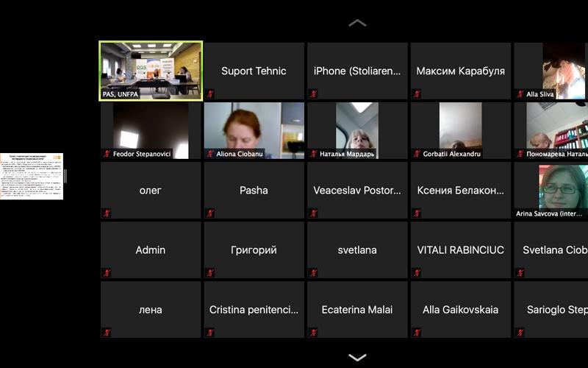Viewport: 588px width, 368px height.
Task: Select the Cristina penitenci... participant tile
Action: [x=254, y=310]
